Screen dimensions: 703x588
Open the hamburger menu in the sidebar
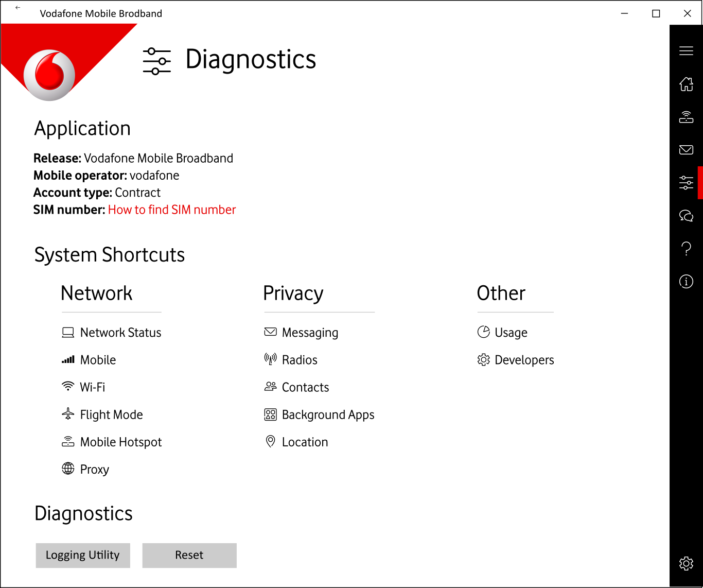click(x=686, y=51)
